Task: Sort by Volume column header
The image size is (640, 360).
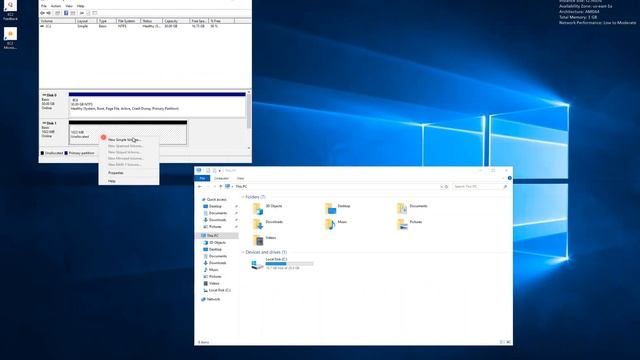Action: click(57, 21)
